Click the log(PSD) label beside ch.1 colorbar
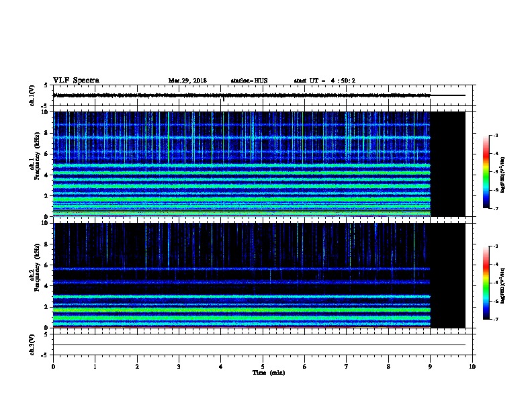 pos(502,175)
